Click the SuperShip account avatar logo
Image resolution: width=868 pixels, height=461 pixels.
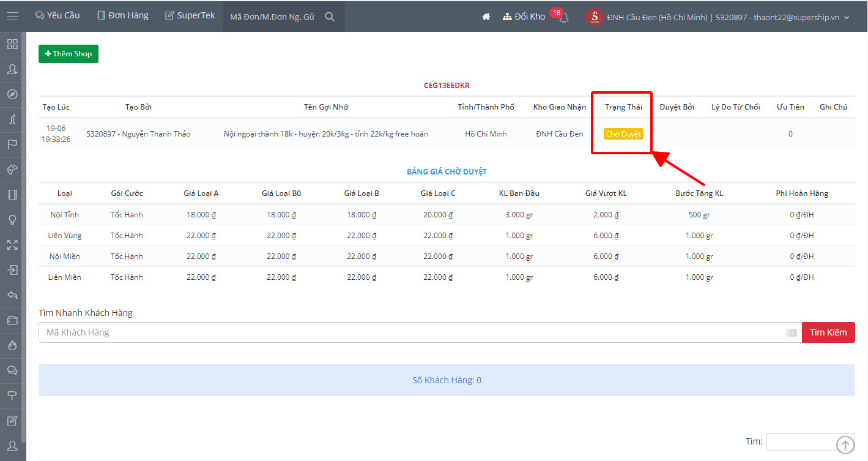click(595, 17)
